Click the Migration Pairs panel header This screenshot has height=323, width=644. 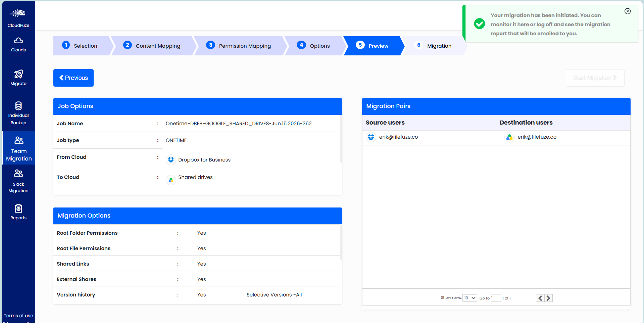[496, 106]
